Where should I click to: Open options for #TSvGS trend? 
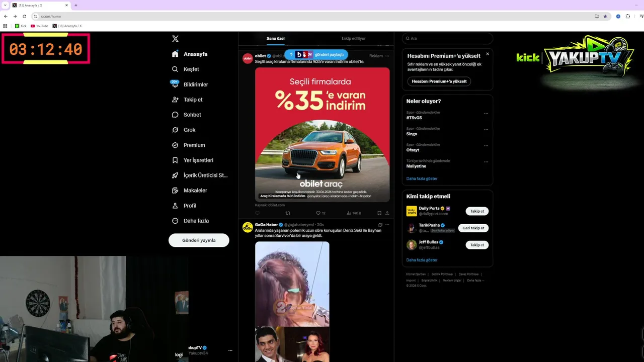click(486, 114)
